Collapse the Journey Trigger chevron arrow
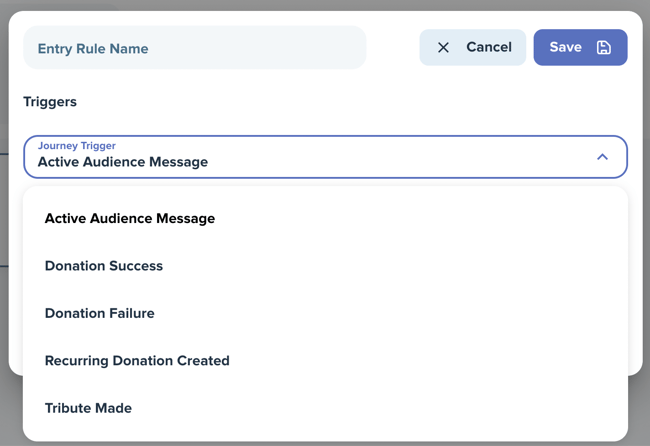This screenshot has width=650, height=446. click(602, 157)
